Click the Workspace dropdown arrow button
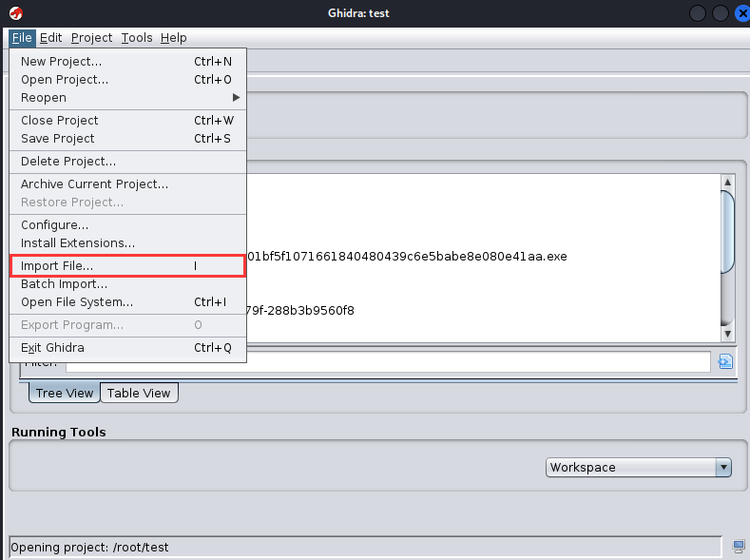The width and height of the screenshot is (750, 560). 723,467
